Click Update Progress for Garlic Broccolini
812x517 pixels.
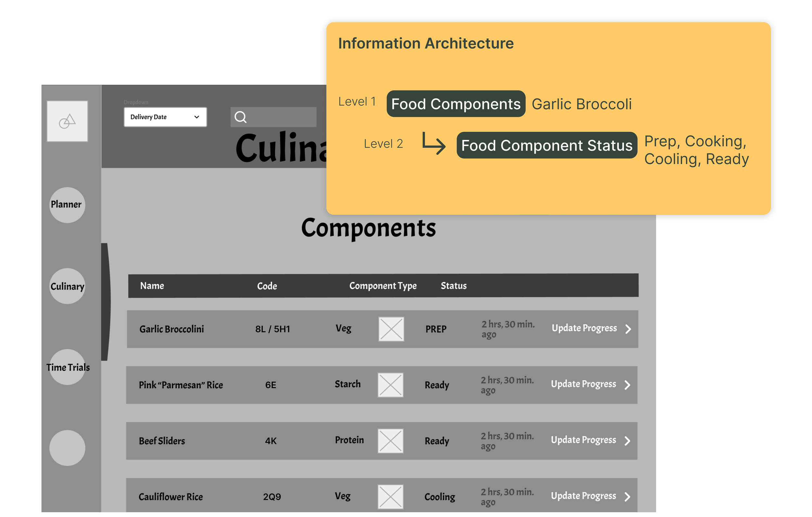(x=584, y=328)
